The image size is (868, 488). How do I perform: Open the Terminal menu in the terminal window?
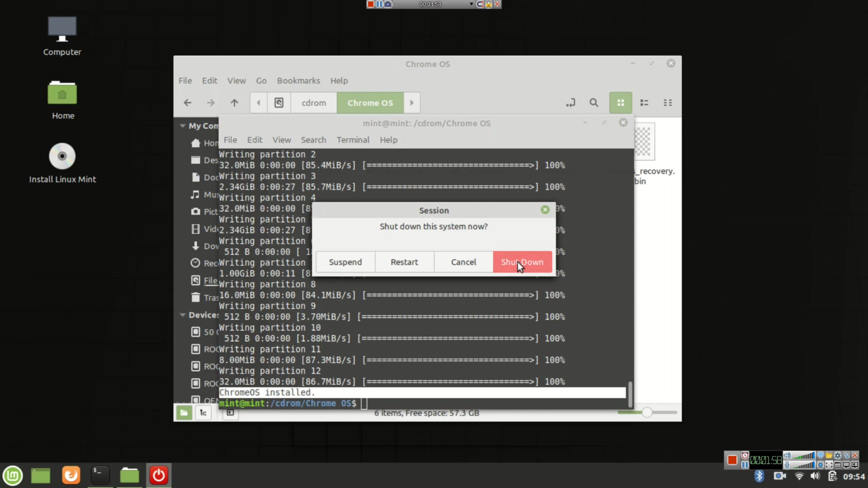click(x=353, y=140)
